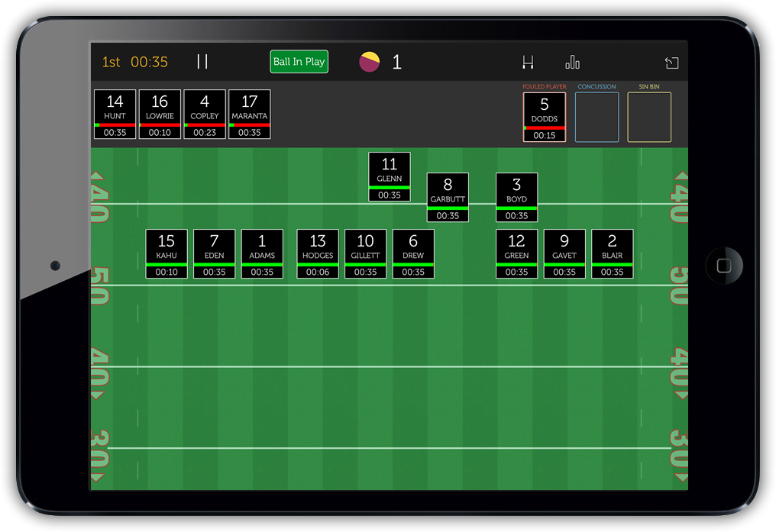Open the goalpost scoring icon

(x=528, y=63)
